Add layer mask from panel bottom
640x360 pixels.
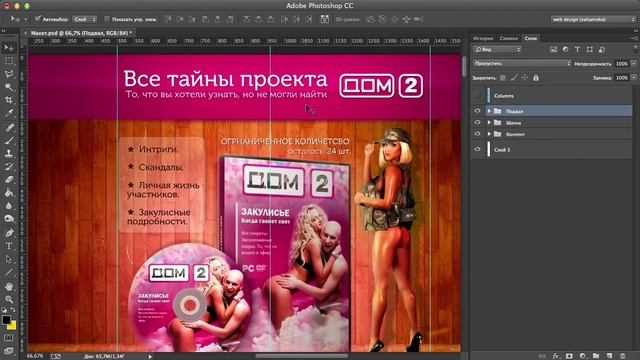click(569, 356)
